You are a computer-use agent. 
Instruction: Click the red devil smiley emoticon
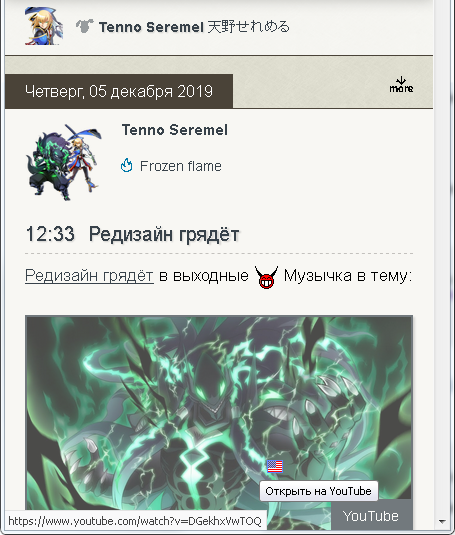click(x=266, y=277)
